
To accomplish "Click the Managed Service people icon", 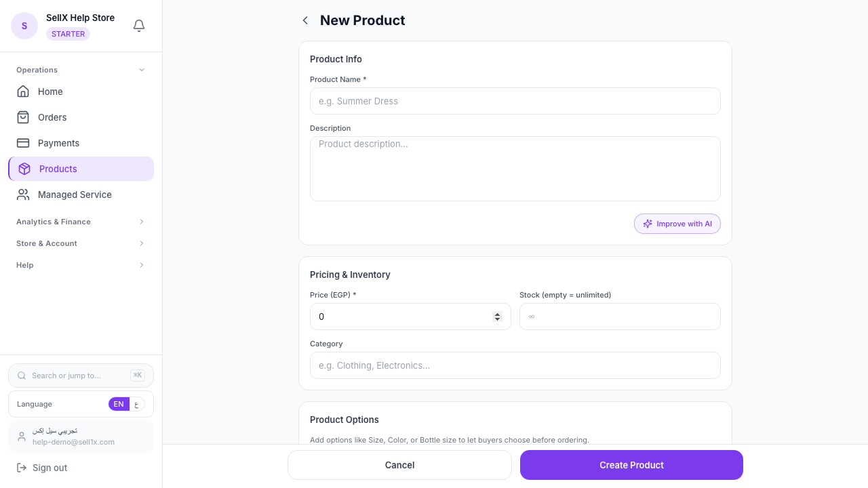I will point(23,195).
